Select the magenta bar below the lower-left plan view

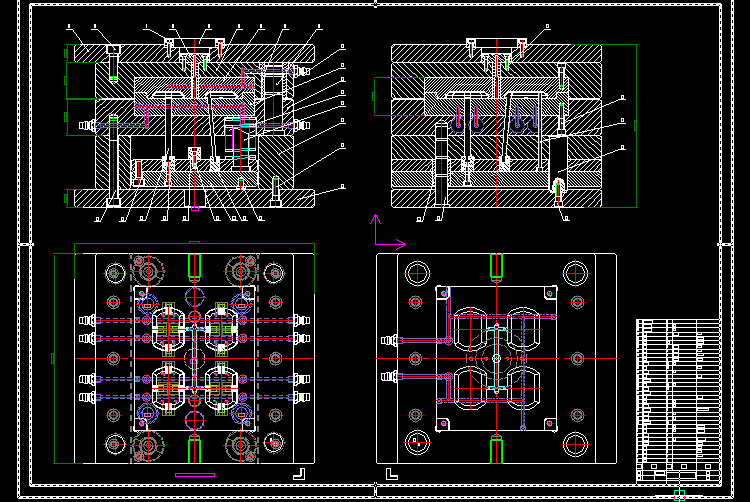195,475
